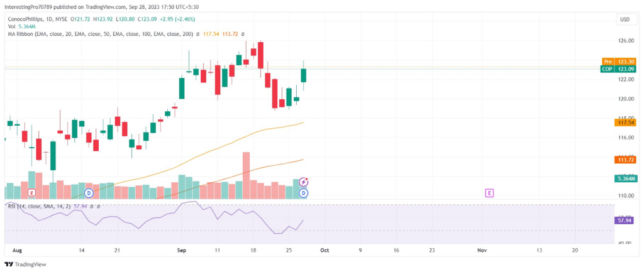Screen dimensions: 644x272
Task: Click the 57.94 RSI value label
Action: click(x=625, y=220)
